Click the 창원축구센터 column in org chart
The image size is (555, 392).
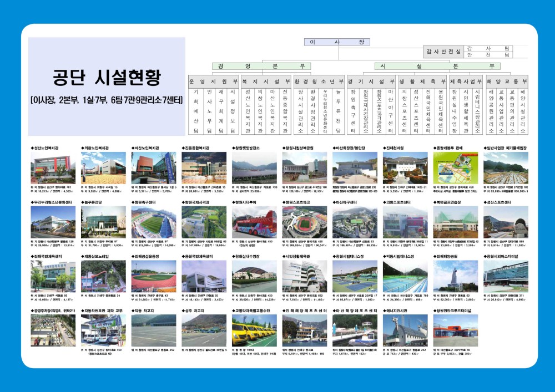[x=353, y=111]
